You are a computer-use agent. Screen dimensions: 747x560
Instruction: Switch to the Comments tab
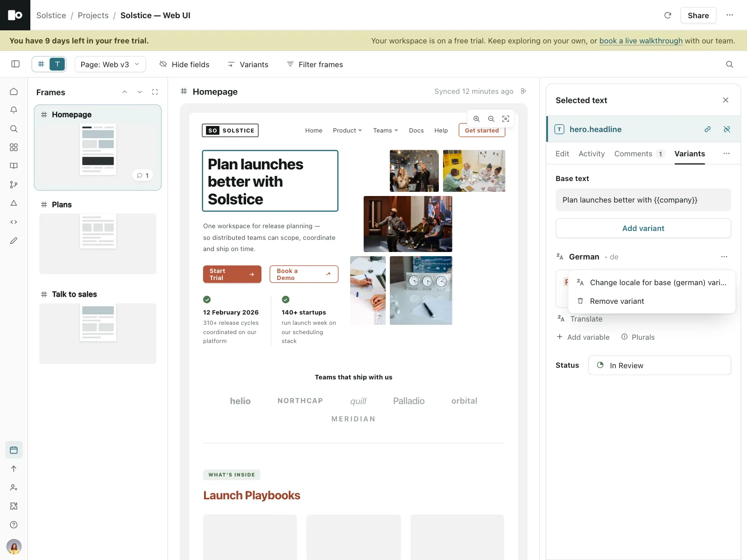click(639, 154)
